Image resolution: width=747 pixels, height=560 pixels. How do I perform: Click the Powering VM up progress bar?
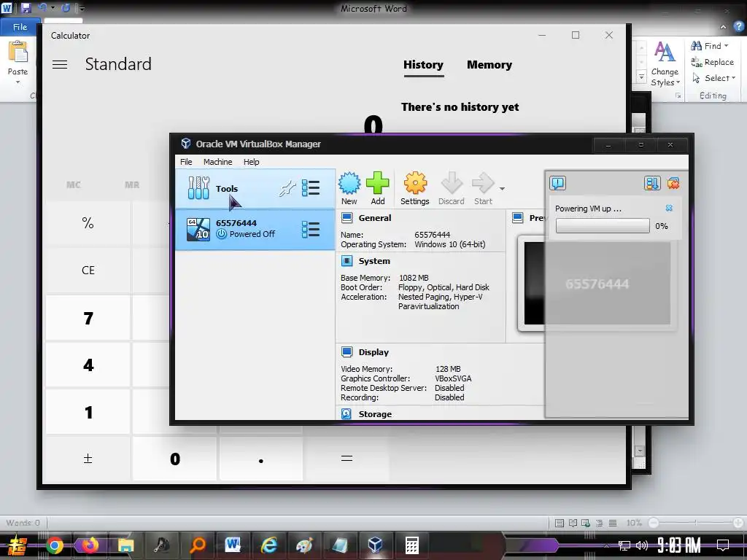(x=602, y=226)
